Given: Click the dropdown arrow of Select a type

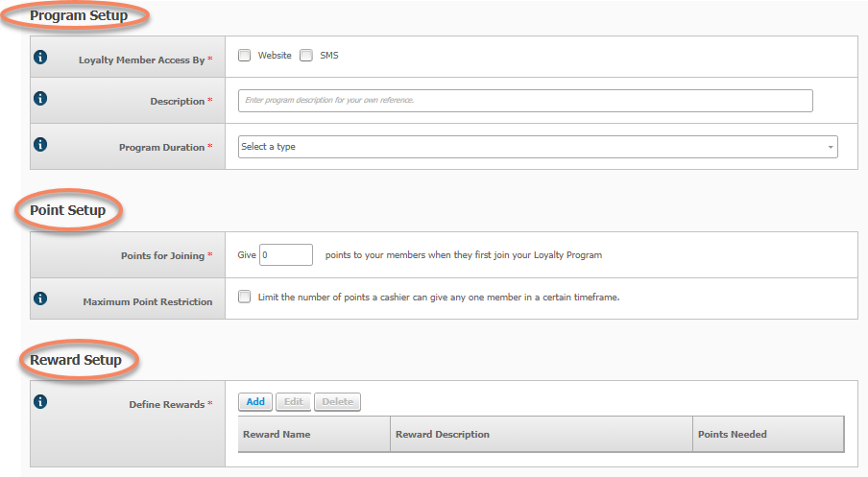Looking at the screenshot, I should 831,147.
